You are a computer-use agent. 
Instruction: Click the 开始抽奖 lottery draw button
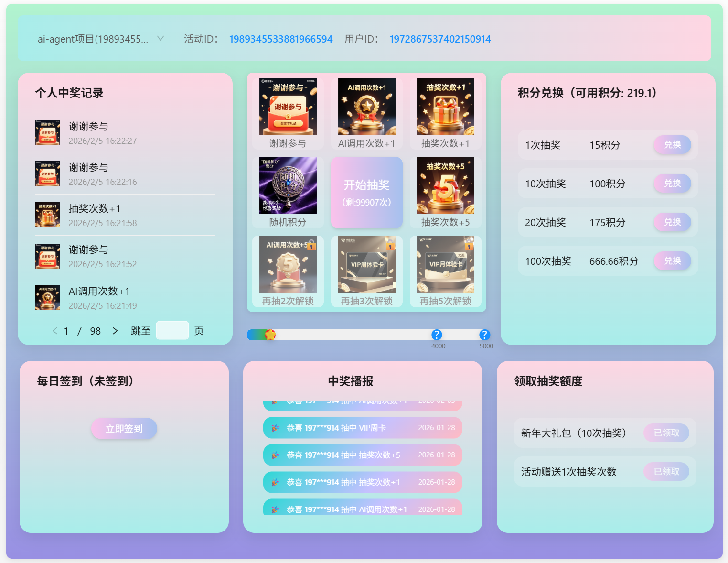click(x=366, y=193)
